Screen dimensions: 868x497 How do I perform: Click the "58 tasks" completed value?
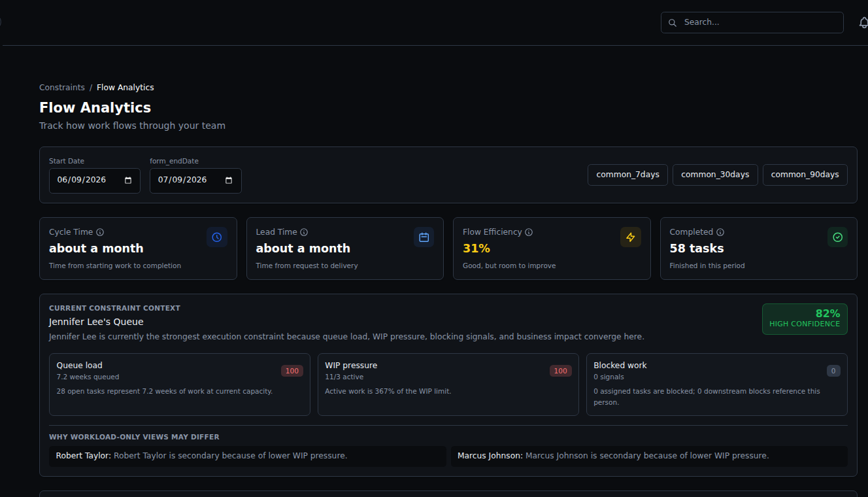pyautogui.click(x=697, y=248)
